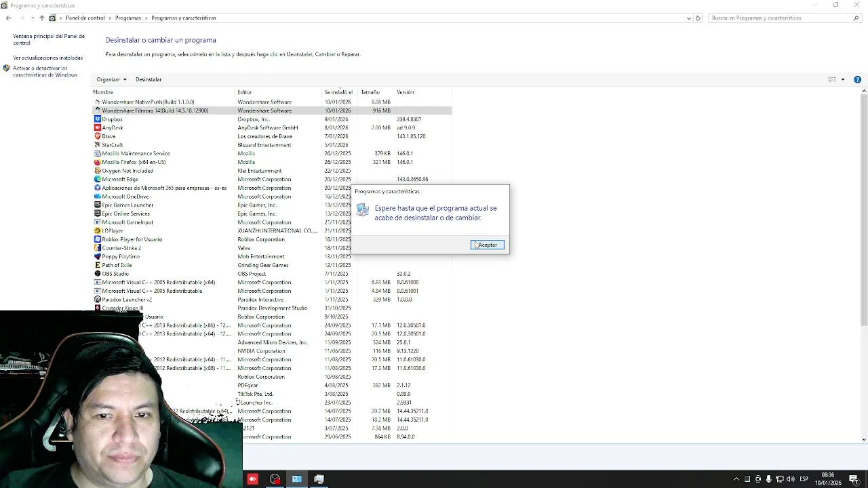Select the Epic Games Launcher icon

[x=98, y=205]
